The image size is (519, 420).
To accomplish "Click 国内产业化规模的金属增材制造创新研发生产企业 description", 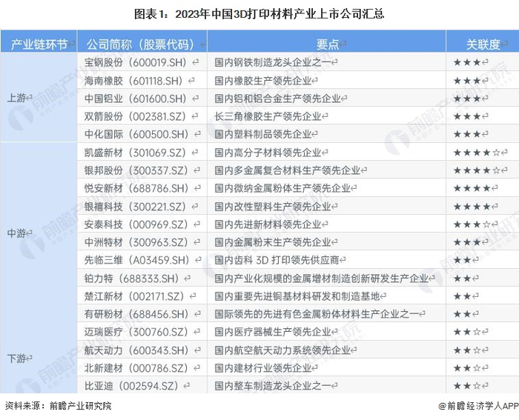I will pyautogui.click(x=321, y=279).
